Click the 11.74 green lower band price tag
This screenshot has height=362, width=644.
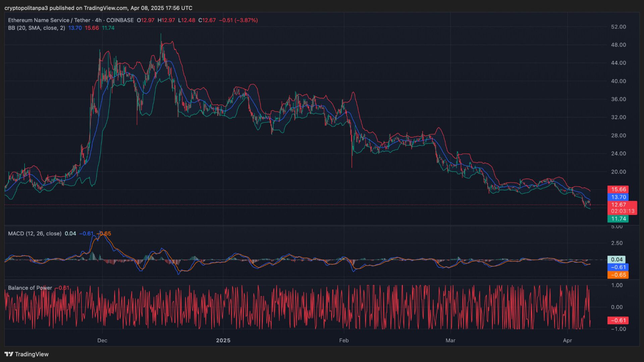click(618, 219)
